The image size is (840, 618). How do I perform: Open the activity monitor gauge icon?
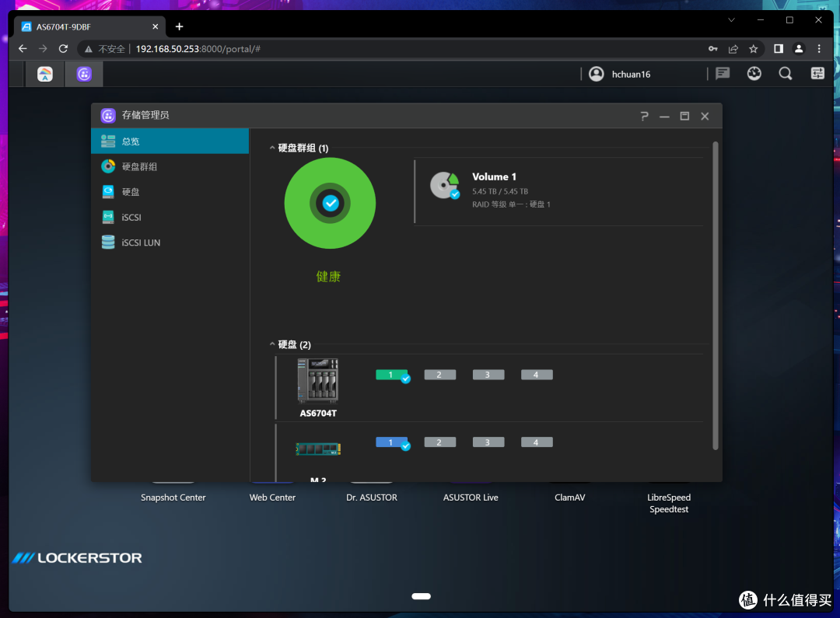pos(754,74)
